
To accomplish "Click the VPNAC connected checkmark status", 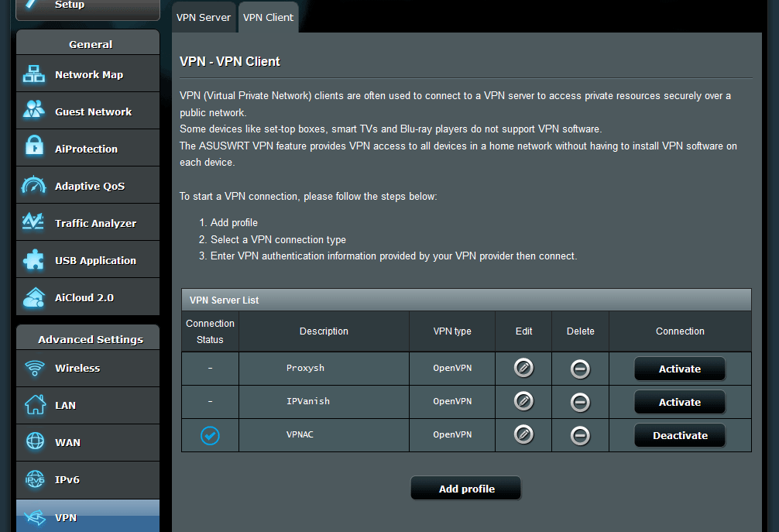I will pyautogui.click(x=210, y=436).
